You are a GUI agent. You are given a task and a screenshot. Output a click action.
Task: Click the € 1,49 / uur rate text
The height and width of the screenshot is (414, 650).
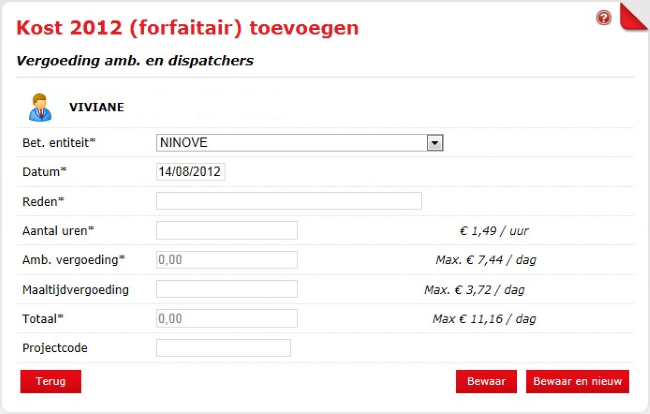click(x=494, y=231)
